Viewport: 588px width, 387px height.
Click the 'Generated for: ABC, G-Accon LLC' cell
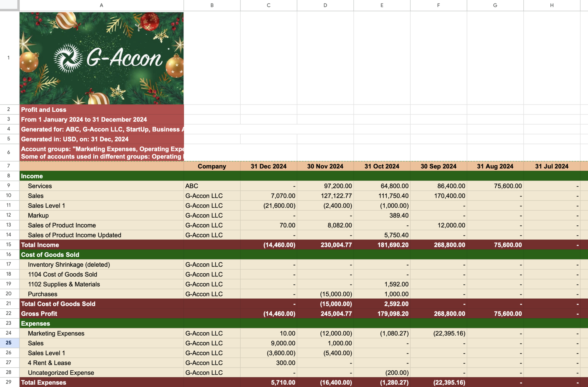pos(102,129)
